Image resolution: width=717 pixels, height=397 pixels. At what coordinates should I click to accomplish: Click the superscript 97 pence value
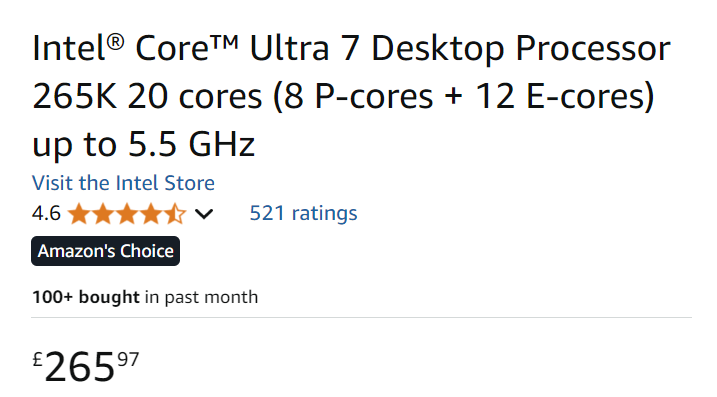pos(128,359)
